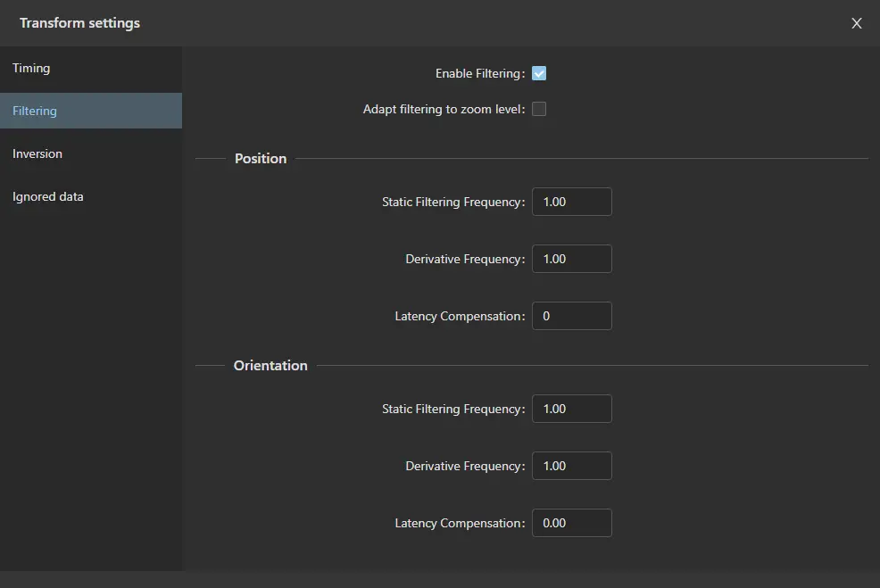The image size is (880, 588).
Task: Open the Timing settings tab
Action: (x=31, y=68)
